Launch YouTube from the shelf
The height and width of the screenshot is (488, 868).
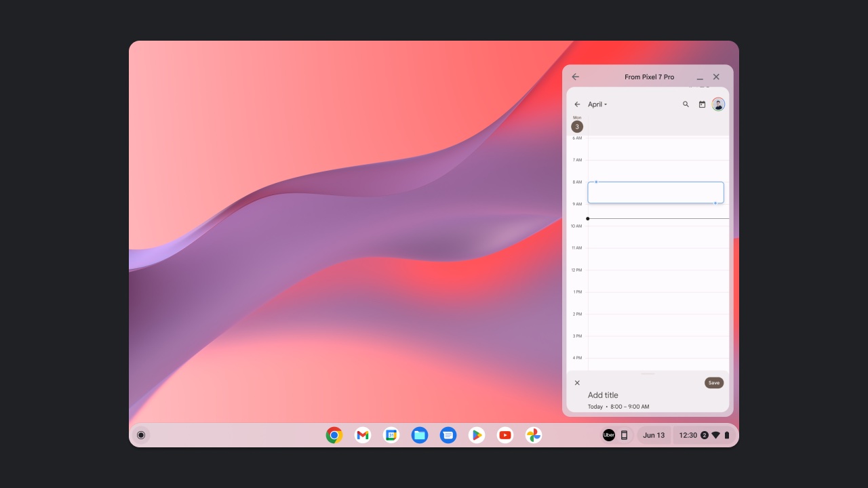[x=505, y=435]
